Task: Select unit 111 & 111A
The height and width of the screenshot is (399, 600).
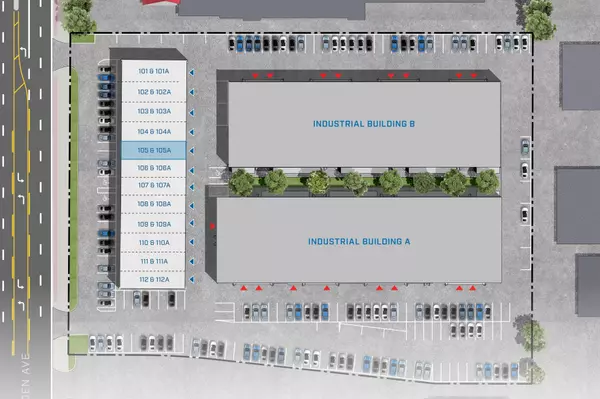Action: tap(154, 261)
